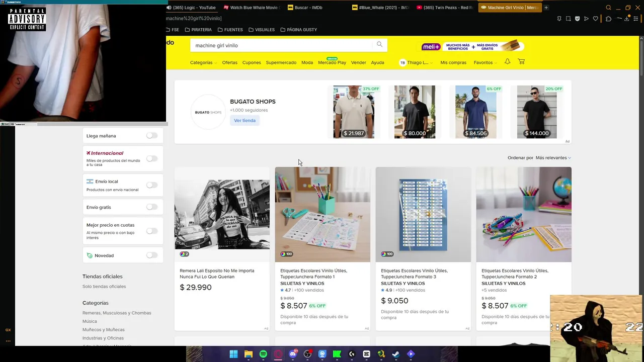Click the Ver tienda button
This screenshot has width=644, height=362.
pyautogui.click(x=245, y=120)
